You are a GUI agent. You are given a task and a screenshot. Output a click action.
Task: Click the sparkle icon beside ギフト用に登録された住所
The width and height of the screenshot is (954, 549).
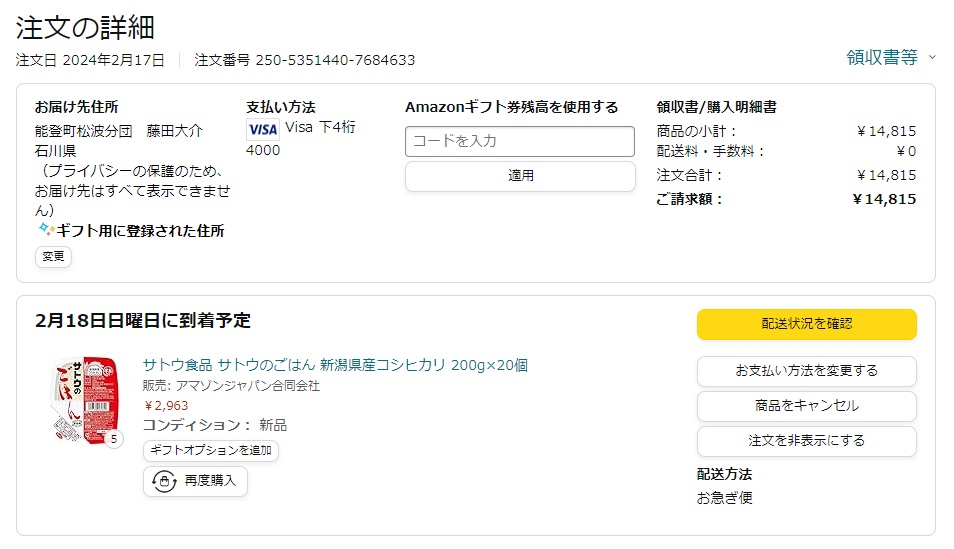[46, 229]
